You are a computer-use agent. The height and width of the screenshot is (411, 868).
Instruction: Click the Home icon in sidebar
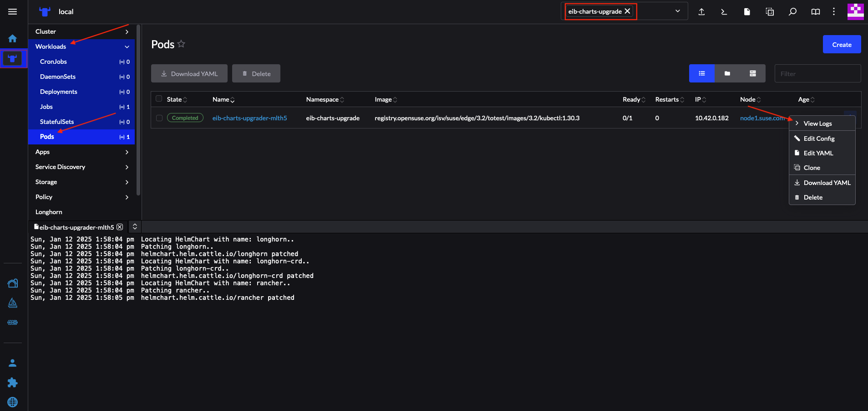pos(12,39)
